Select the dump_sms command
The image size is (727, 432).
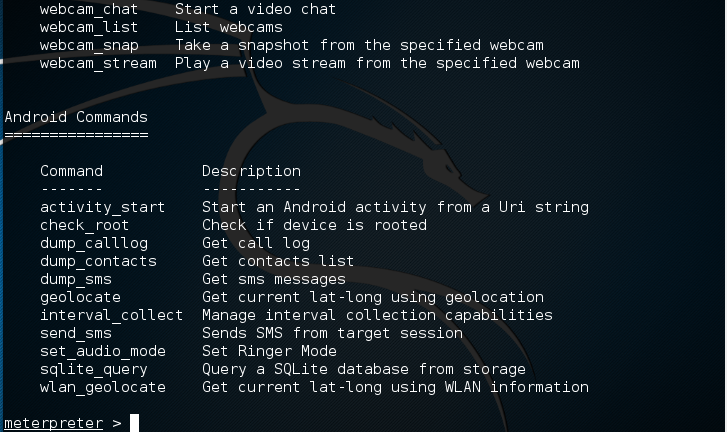click(x=75, y=279)
